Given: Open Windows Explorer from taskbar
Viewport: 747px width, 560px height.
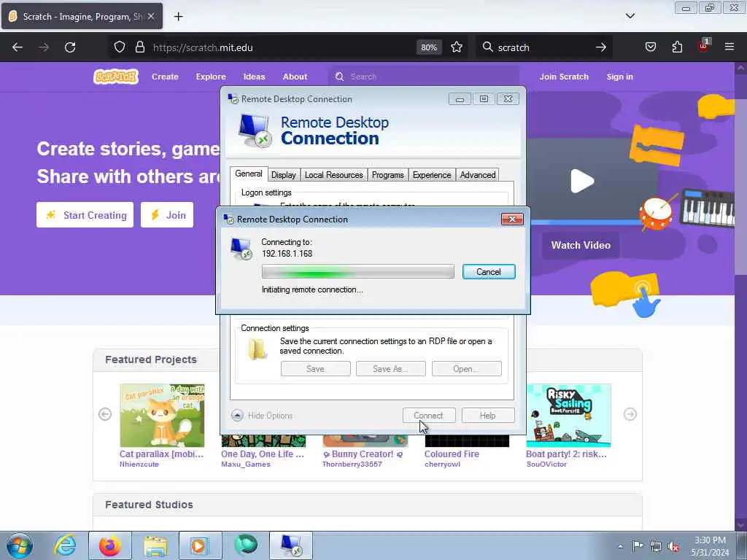Looking at the screenshot, I should (x=155, y=545).
